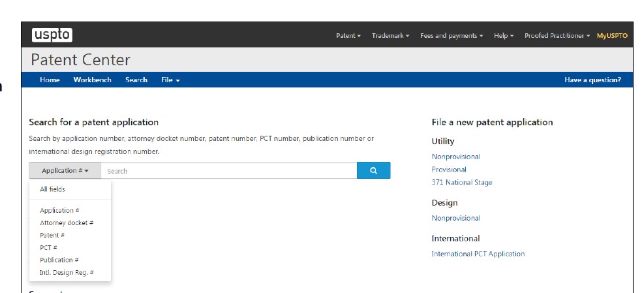
Task: Click the USPTO logo
Action: (x=52, y=35)
